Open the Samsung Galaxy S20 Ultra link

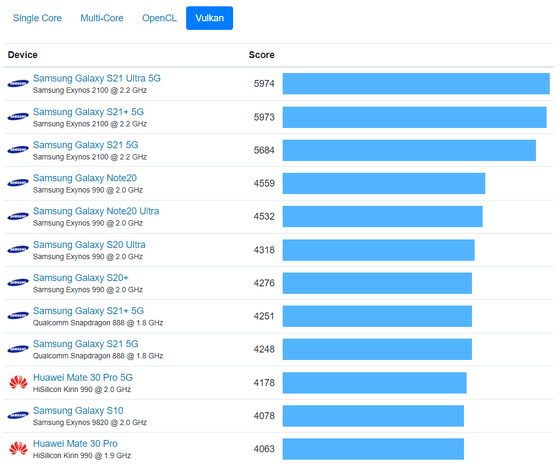(x=89, y=245)
